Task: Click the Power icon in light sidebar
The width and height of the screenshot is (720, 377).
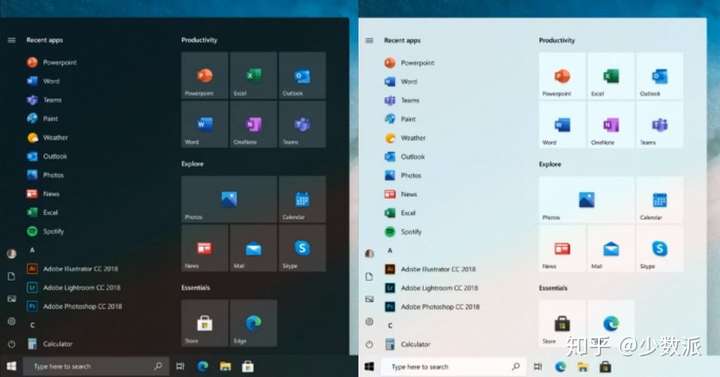Action: tap(369, 344)
